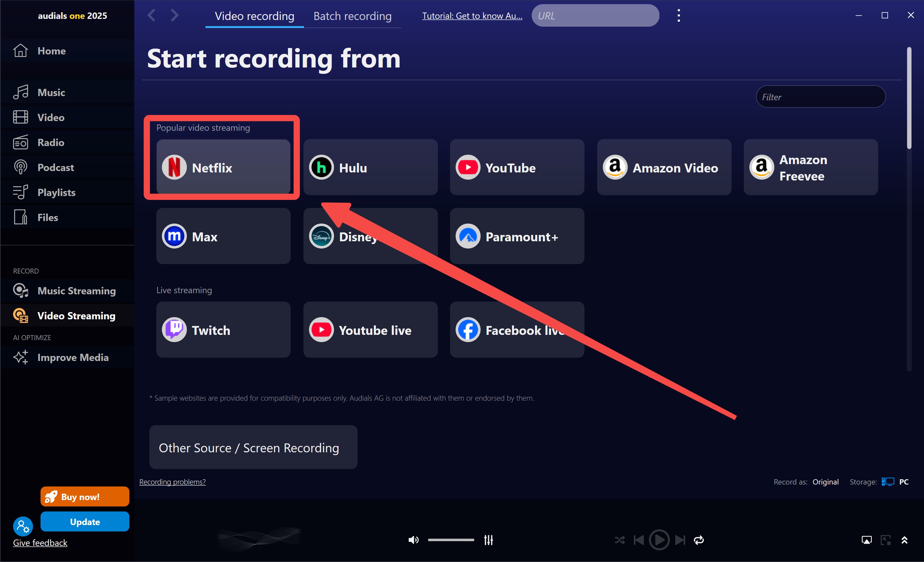This screenshot has height=562, width=924.
Task: Open the three-dot options menu
Action: click(x=678, y=16)
